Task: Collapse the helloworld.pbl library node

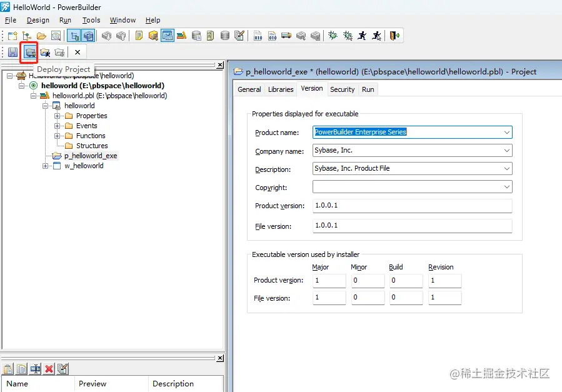Action: (33, 96)
